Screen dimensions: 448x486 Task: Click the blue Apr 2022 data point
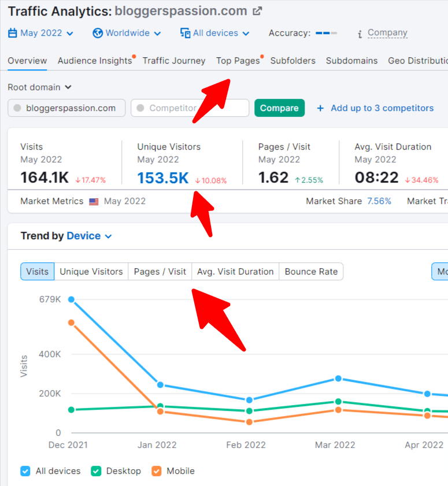coord(427,394)
